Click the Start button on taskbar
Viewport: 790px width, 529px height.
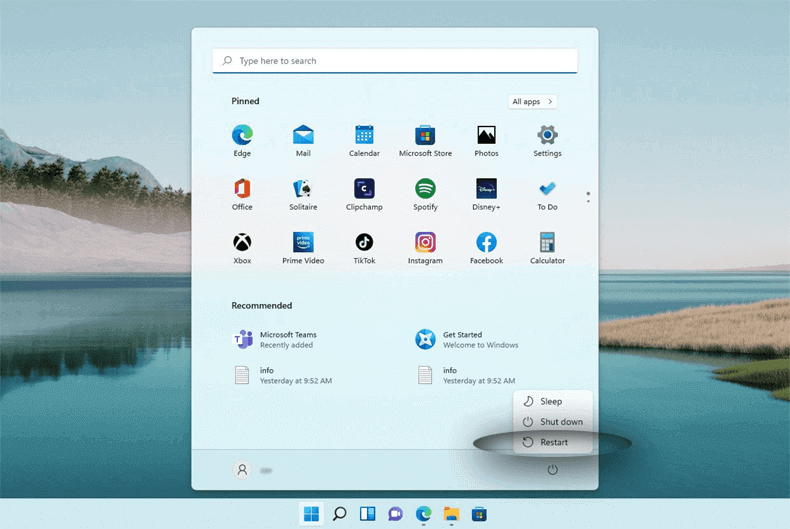pos(311,514)
